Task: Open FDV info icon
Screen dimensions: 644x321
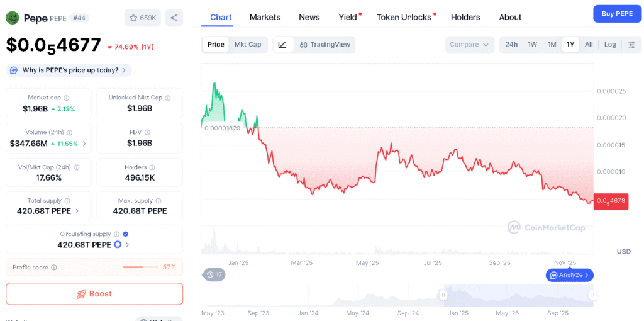Action: (147, 132)
